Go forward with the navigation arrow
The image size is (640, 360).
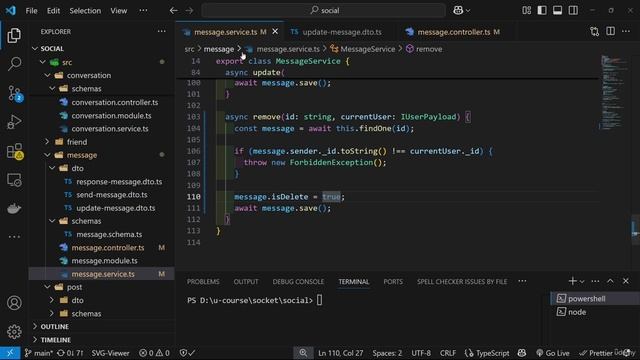pos(189,10)
